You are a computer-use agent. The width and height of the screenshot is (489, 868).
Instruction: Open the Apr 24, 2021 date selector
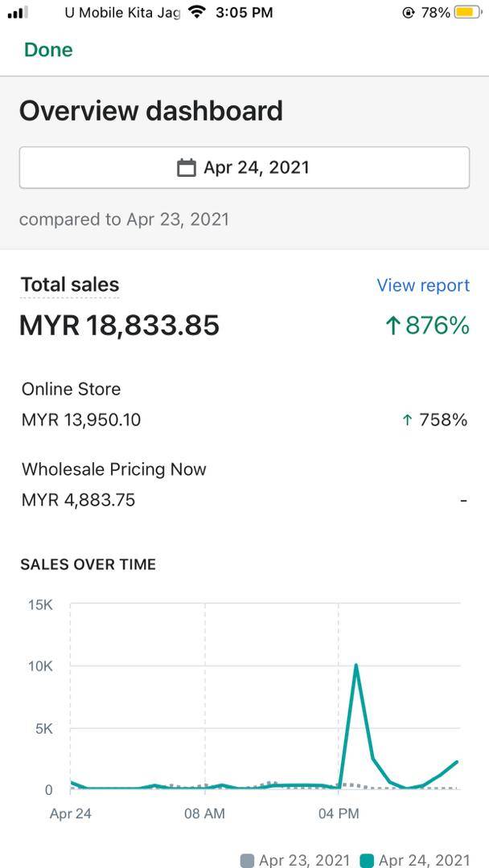point(244,167)
